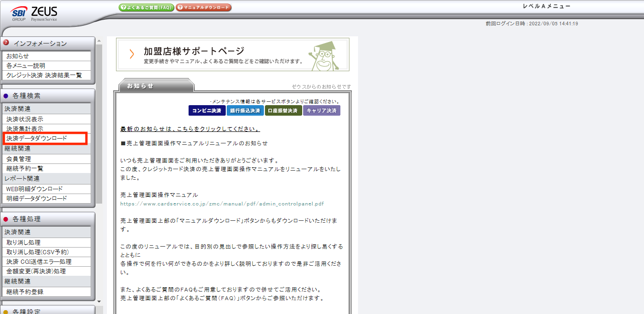
Task: Open WEB明細ダウンロード menu item
Action: click(x=46, y=189)
